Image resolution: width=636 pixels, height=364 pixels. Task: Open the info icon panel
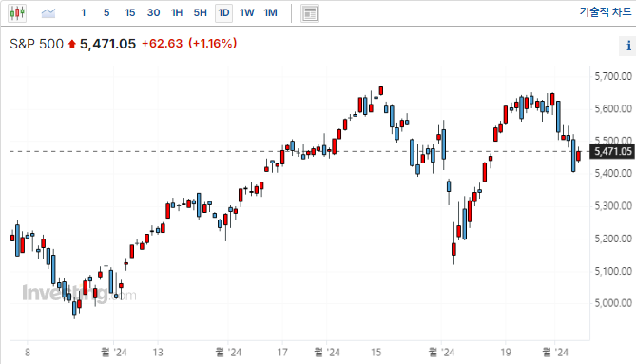pyautogui.click(x=628, y=46)
